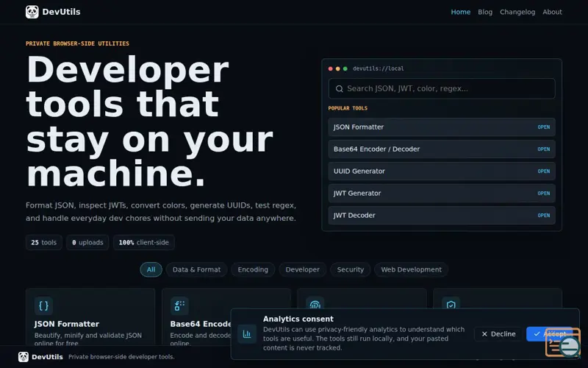Click the search magnifier icon

click(x=339, y=88)
